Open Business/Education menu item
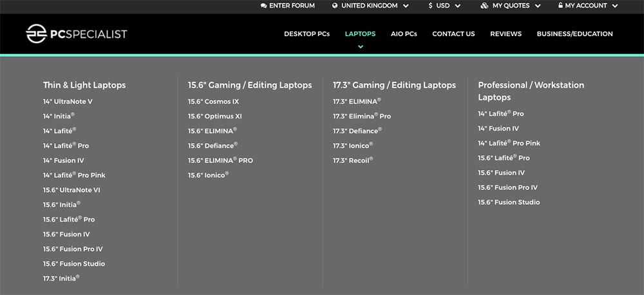 click(x=574, y=34)
